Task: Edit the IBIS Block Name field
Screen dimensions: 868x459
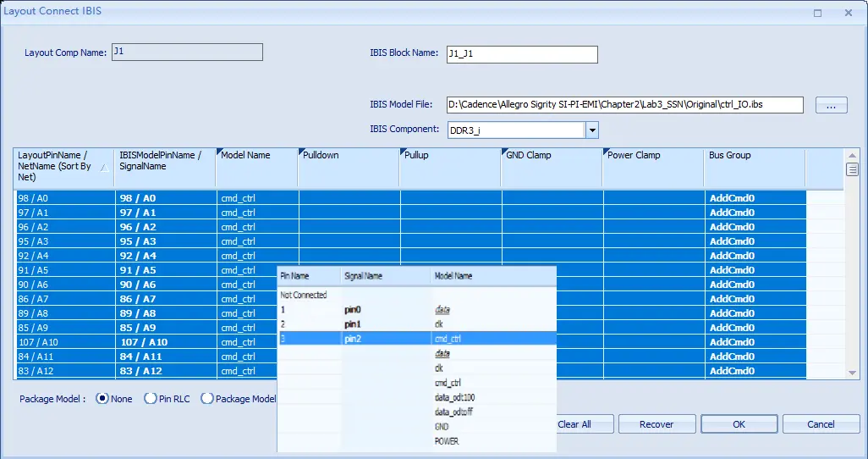Action: pyautogui.click(x=522, y=54)
